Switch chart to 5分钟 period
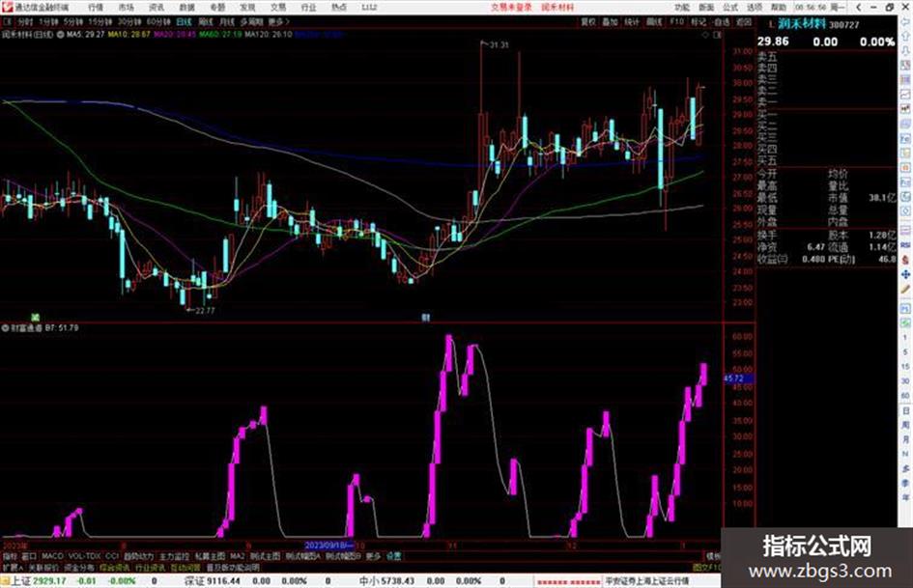913x588 pixels. click(73, 21)
